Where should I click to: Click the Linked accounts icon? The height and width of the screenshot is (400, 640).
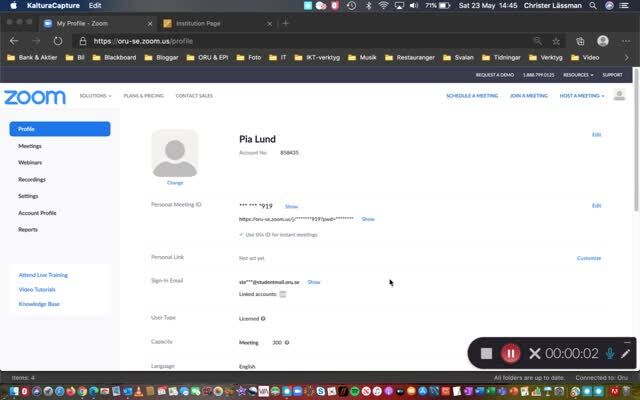pyautogui.click(x=282, y=294)
